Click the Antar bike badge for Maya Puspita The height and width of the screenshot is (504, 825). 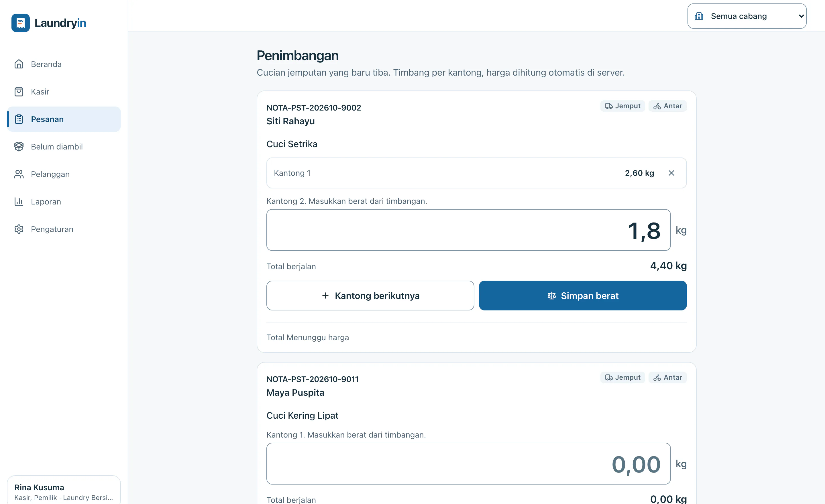pyautogui.click(x=668, y=377)
